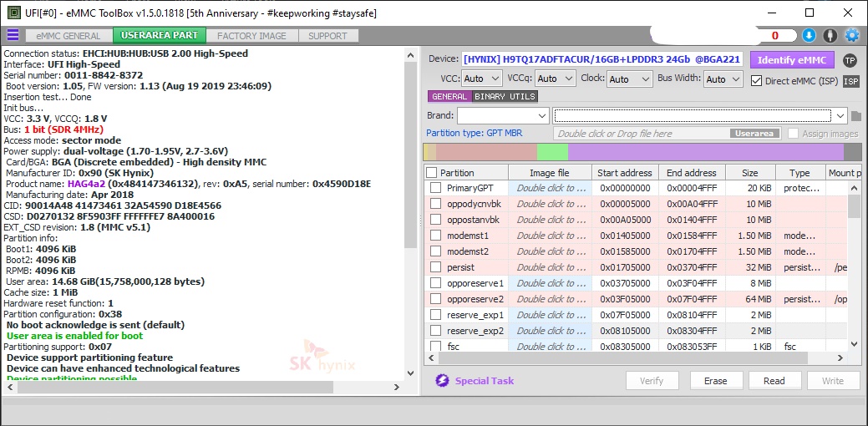The height and width of the screenshot is (426, 868).
Task: Open the Clock dropdown
Action: (x=630, y=79)
